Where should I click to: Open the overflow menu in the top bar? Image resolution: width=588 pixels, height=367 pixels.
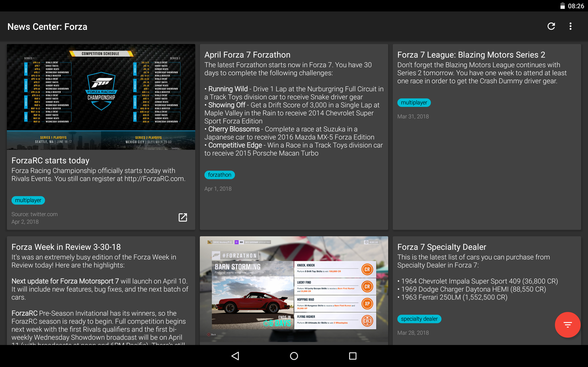(x=571, y=26)
